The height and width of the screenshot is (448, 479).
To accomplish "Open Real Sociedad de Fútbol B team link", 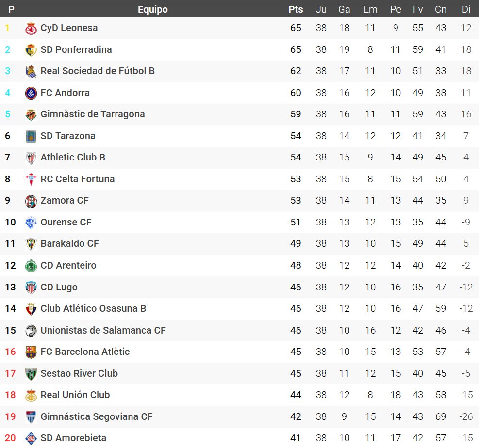I will (x=98, y=71).
